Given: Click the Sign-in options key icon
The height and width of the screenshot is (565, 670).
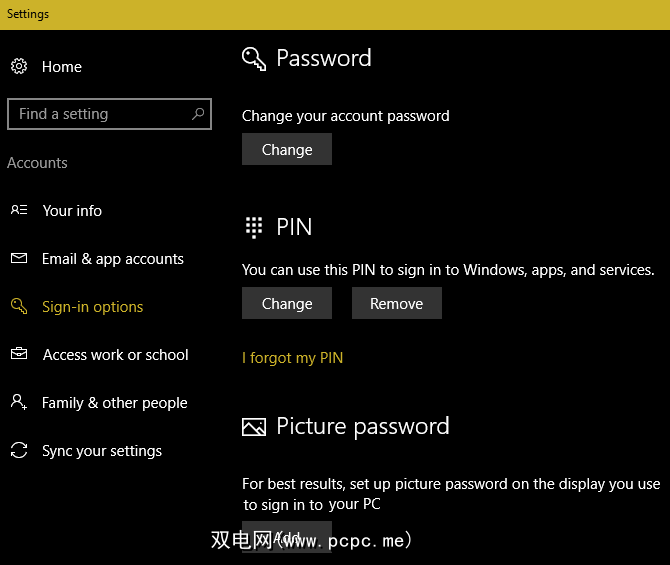Looking at the screenshot, I should [19, 307].
